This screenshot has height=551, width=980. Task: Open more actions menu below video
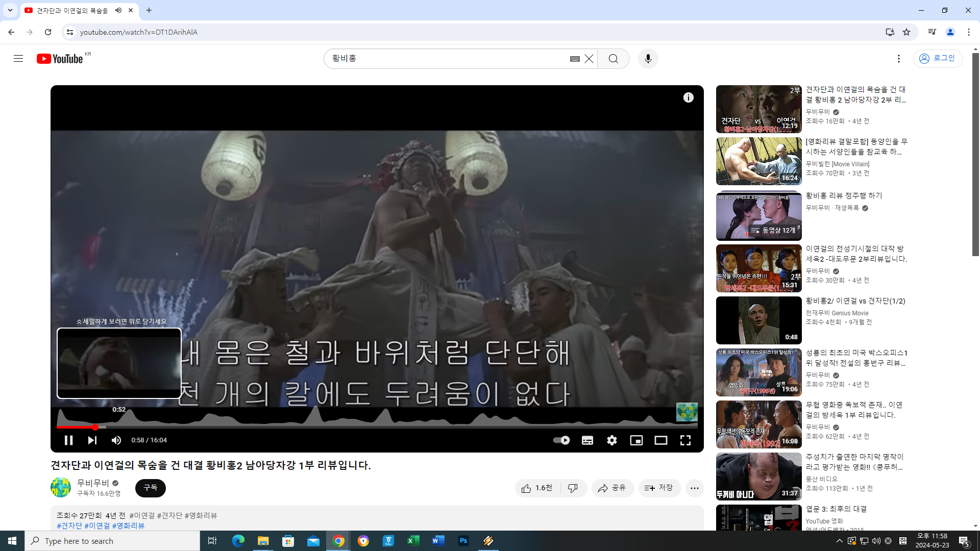point(695,488)
